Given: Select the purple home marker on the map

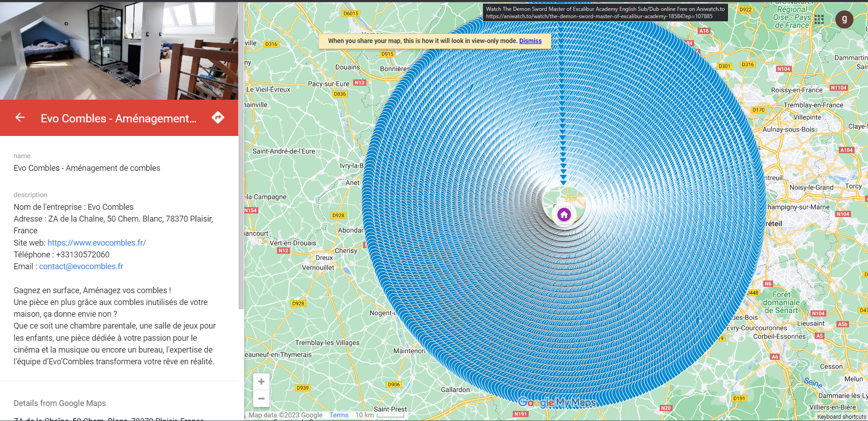Looking at the screenshot, I should 564,215.
